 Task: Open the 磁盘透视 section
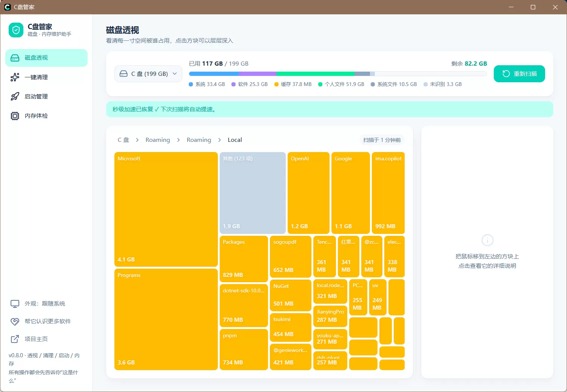coord(46,58)
